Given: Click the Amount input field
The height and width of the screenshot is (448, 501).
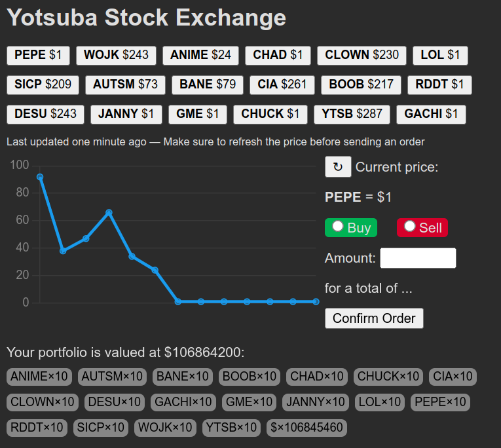Looking at the screenshot, I should (418, 258).
